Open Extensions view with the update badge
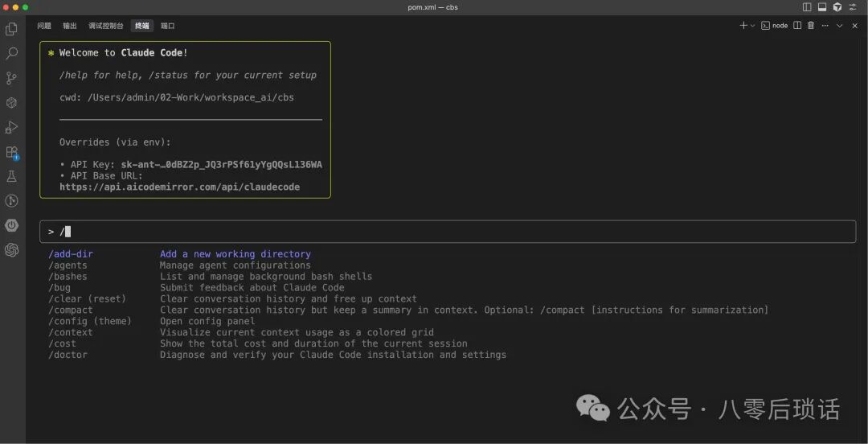The width and height of the screenshot is (868, 444). tap(11, 153)
